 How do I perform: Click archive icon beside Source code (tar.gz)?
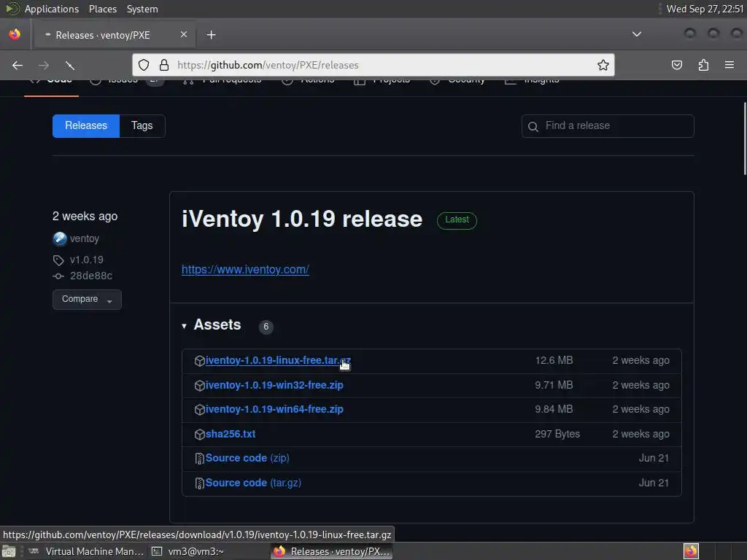[x=200, y=484]
